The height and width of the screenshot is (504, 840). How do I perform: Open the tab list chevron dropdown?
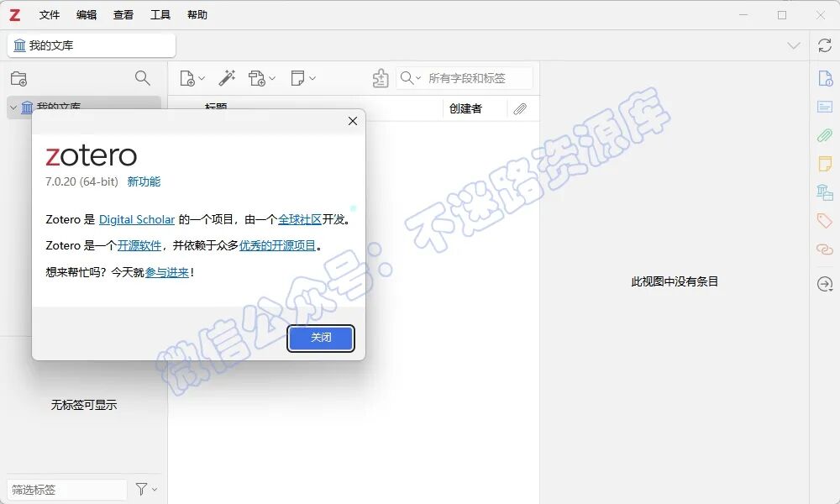[x=794, y=46]
